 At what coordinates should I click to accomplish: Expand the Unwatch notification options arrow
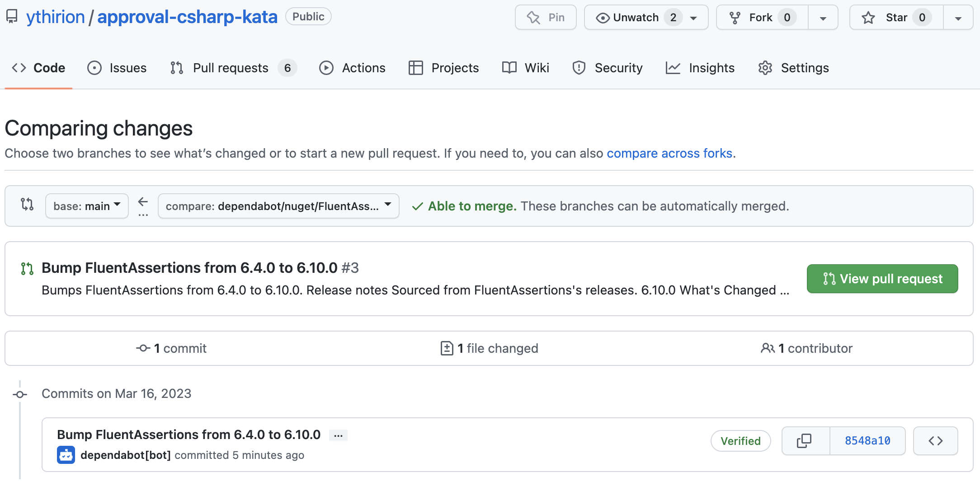(694, 18)
